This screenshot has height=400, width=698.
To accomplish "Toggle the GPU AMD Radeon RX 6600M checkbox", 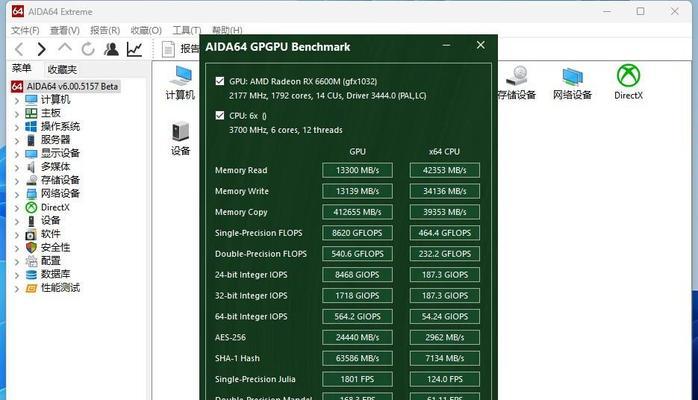I will (x=220, y=81).
